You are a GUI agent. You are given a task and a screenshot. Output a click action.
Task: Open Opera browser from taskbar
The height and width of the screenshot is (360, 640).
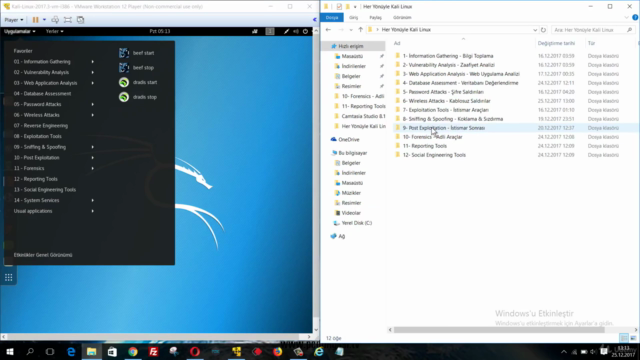coord(195,351)
